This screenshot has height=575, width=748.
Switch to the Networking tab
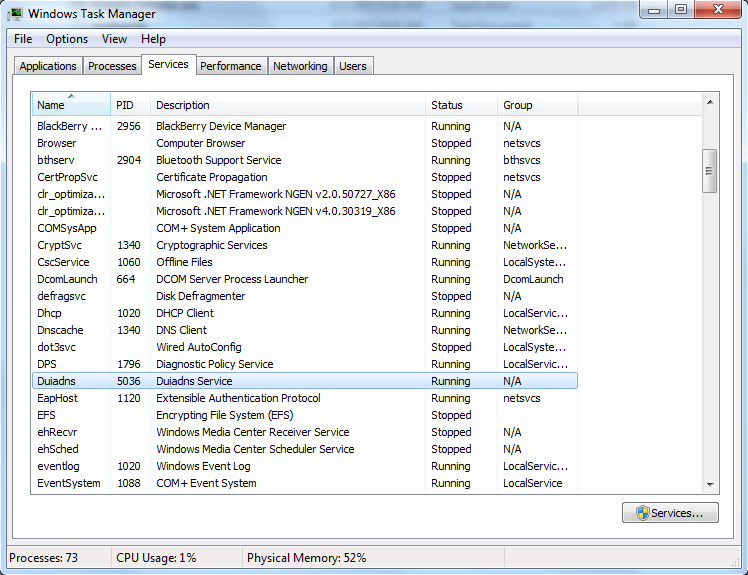pyautogui.click(x=300, y=66)
